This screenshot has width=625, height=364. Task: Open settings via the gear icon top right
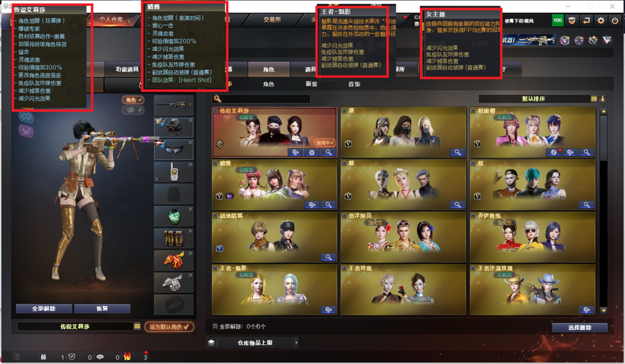click(x=601, y=21)
